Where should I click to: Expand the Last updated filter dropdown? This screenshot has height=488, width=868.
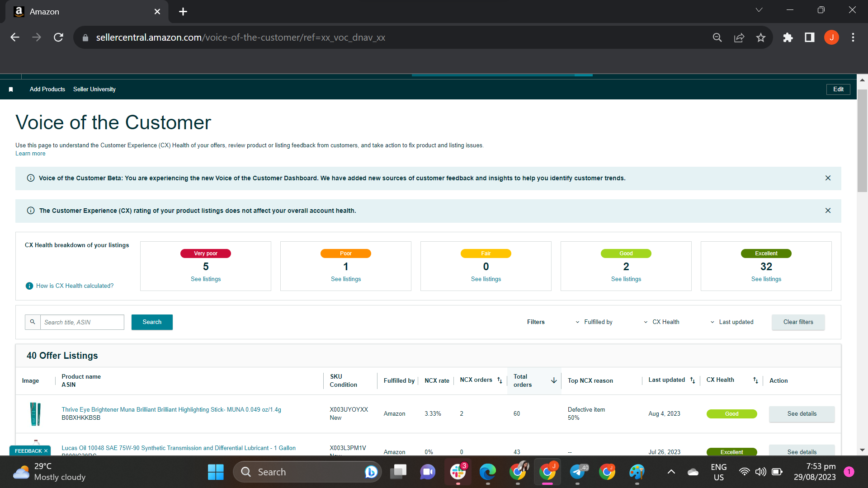point(731,322)
